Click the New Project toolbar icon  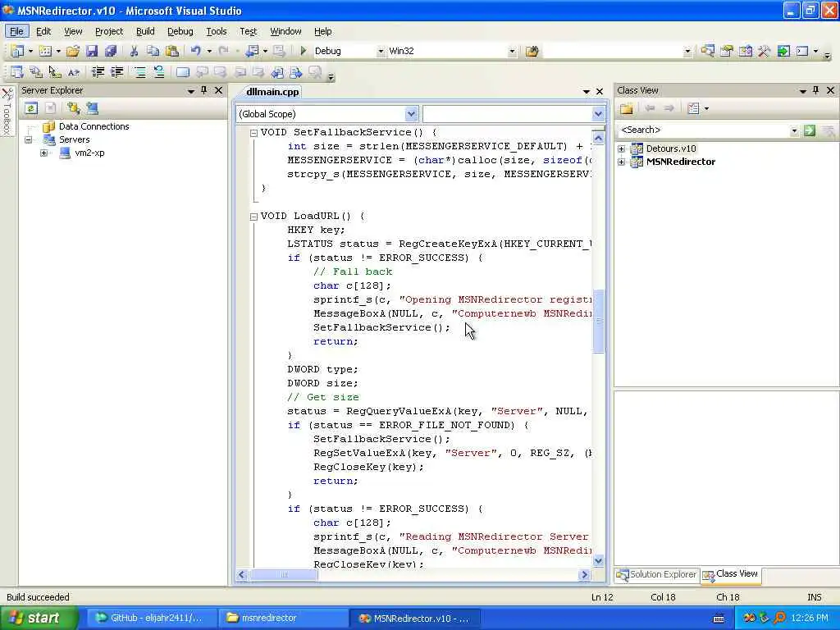[17, 52]
